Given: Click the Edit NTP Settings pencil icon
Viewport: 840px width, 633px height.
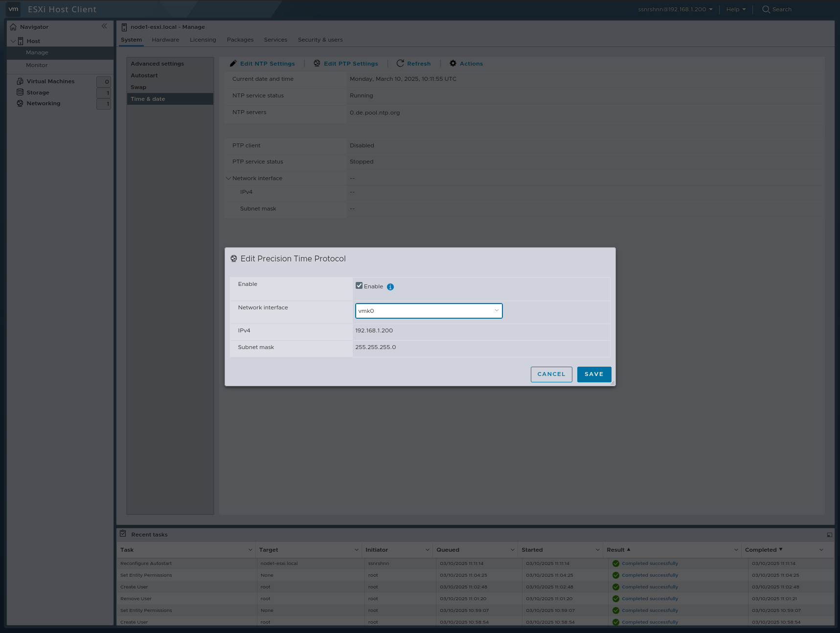Looking at the screenshot, I should pyautogui.click(x=233, y=63).
